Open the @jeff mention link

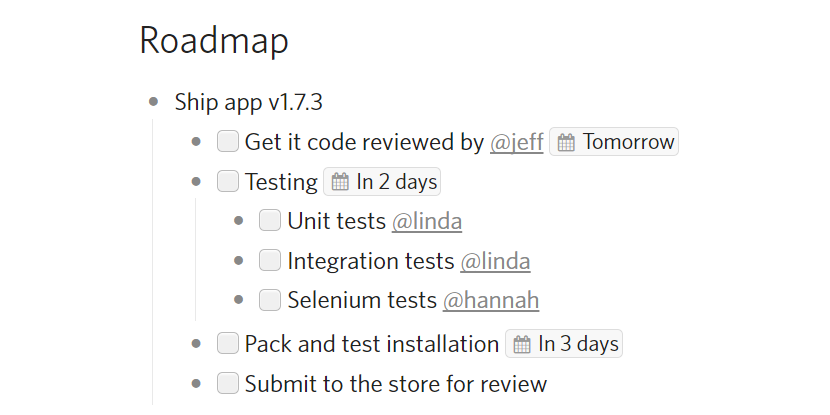pyautogui.click(x=516, y=142)
